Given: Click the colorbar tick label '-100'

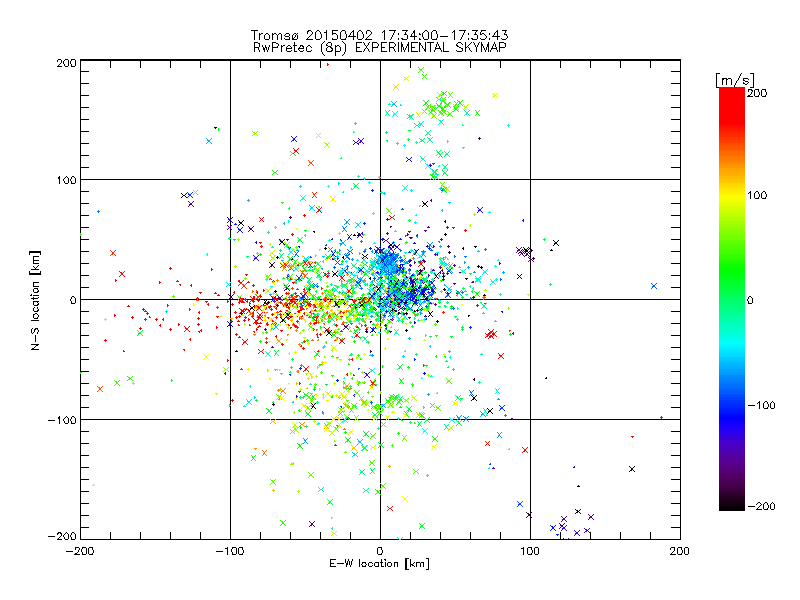Looking at the screenshot, I should [761, 406].
